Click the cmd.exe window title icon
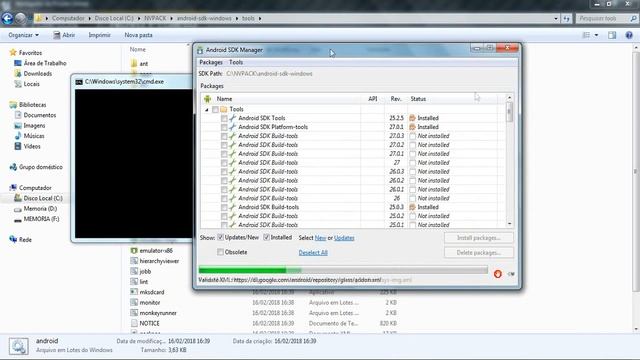 pos(79,82)
